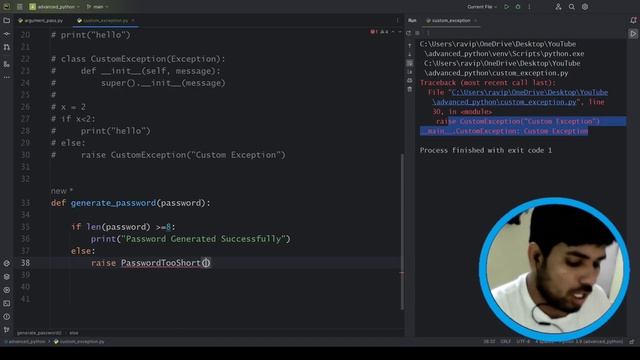Jump up the stack trace in console
This screenshot has width=640, height=360.
pos(410,46)
